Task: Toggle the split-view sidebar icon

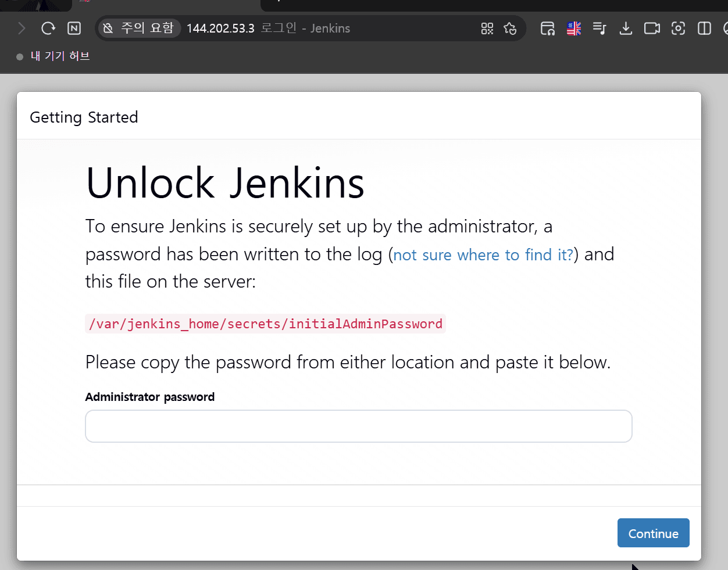Action: [704, 28]
